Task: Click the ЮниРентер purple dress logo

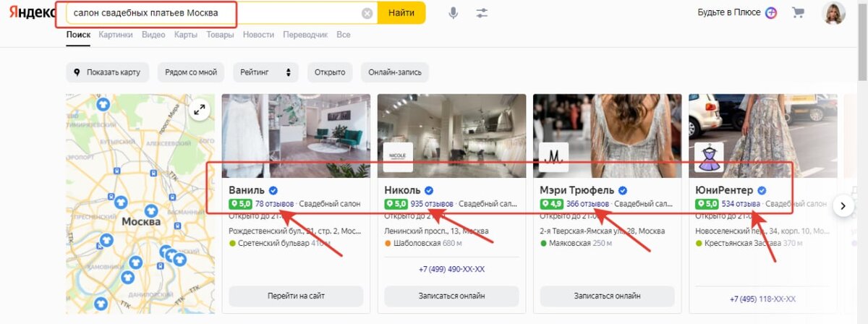Action: point(709,157)
